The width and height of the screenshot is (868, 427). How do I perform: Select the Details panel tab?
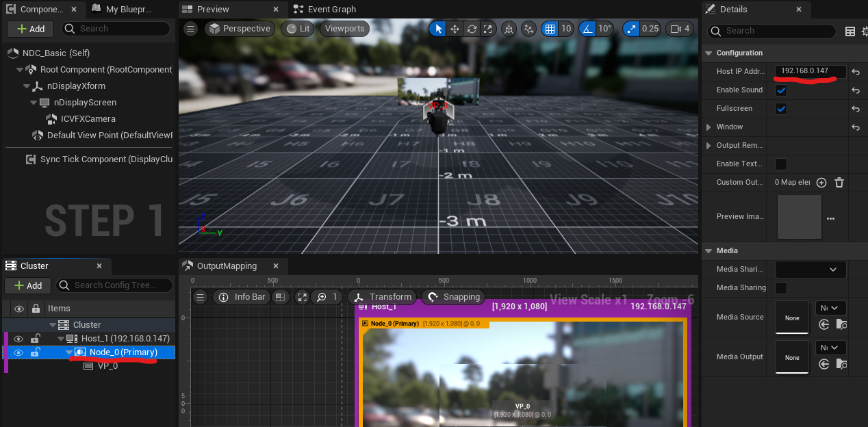(733, 10)
